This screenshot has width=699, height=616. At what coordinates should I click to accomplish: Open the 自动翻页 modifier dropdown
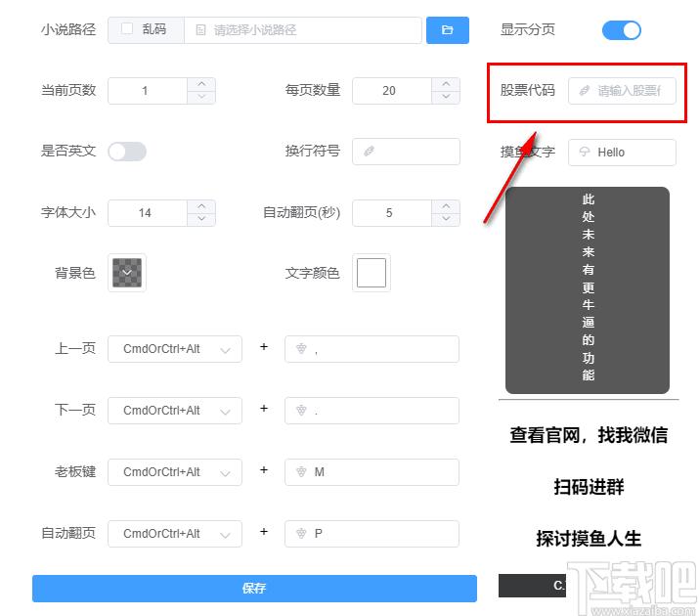(x=175, y=534)
